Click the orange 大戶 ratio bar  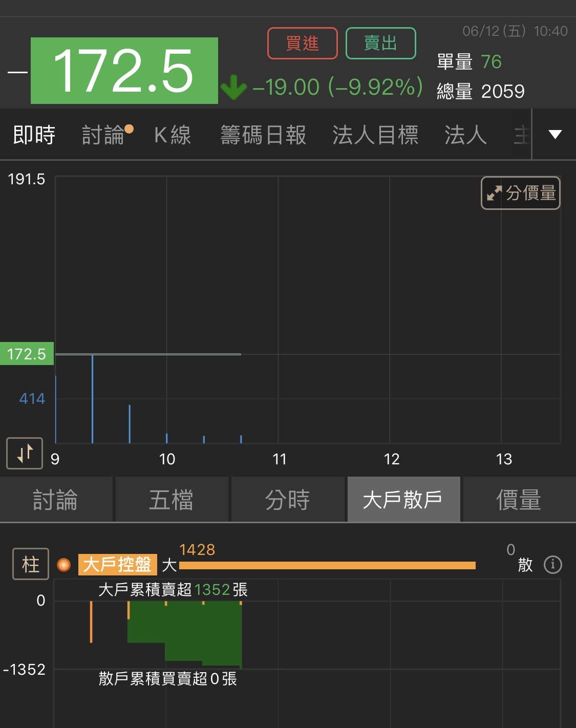point(327,565)
